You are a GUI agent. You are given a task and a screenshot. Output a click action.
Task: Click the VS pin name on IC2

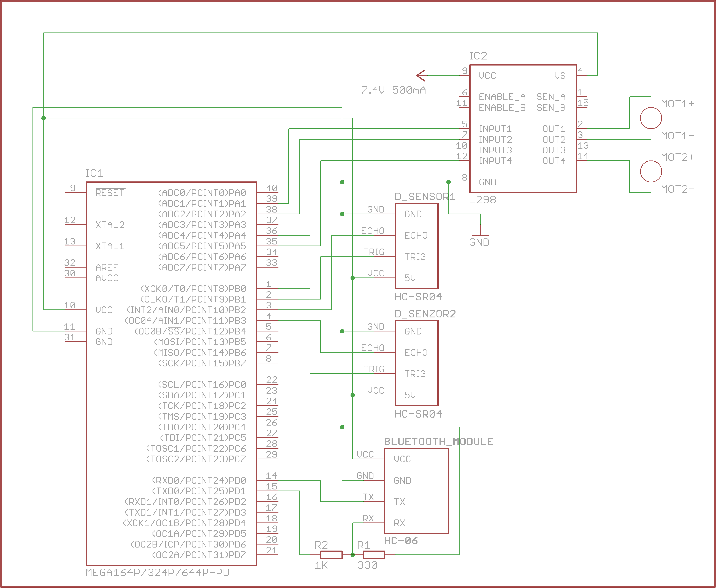tap(560, 75)
